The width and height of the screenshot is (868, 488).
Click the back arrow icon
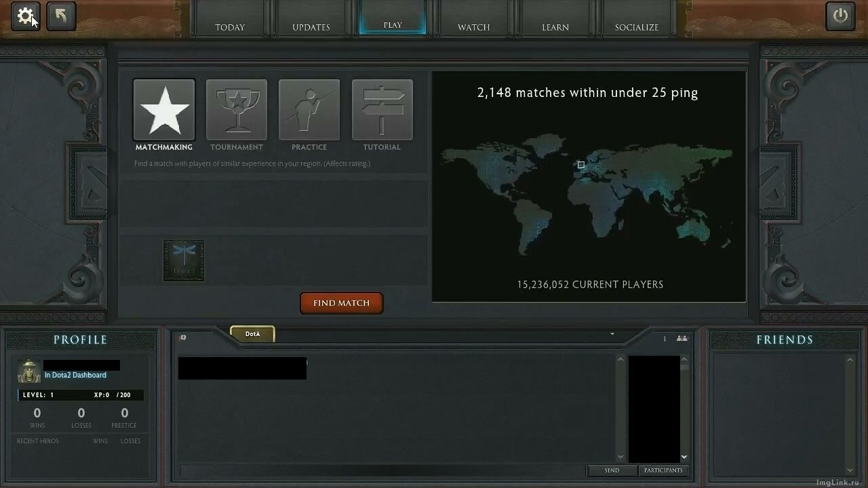click(x=61, y=16)
